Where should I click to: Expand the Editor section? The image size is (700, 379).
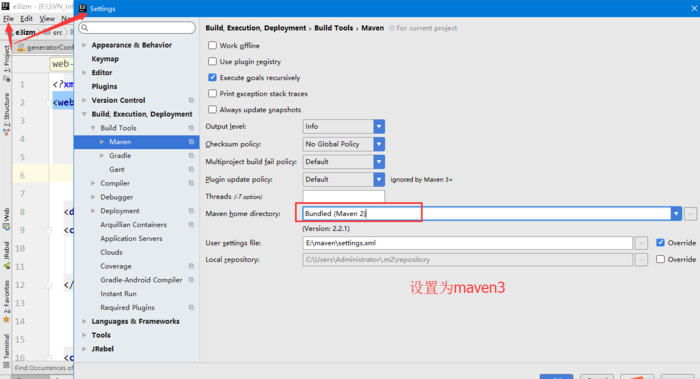coord(84,73)
